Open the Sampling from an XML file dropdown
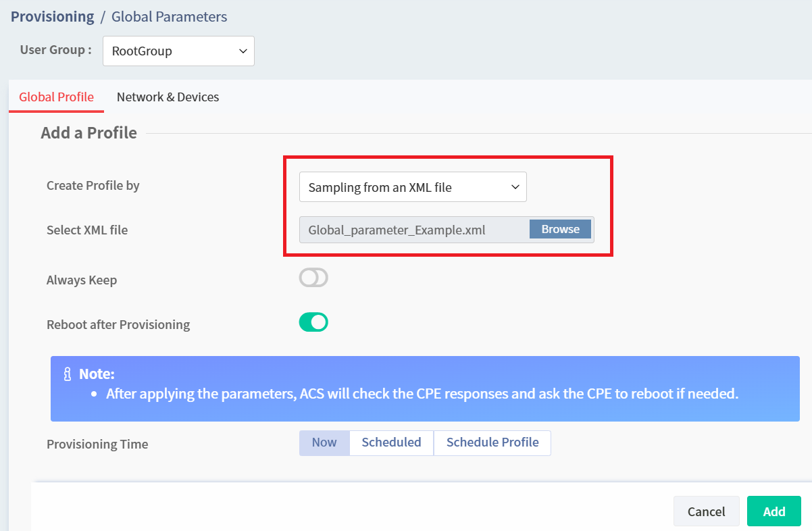The width and height of the screenshot is (812, 531). pos(413,187)
